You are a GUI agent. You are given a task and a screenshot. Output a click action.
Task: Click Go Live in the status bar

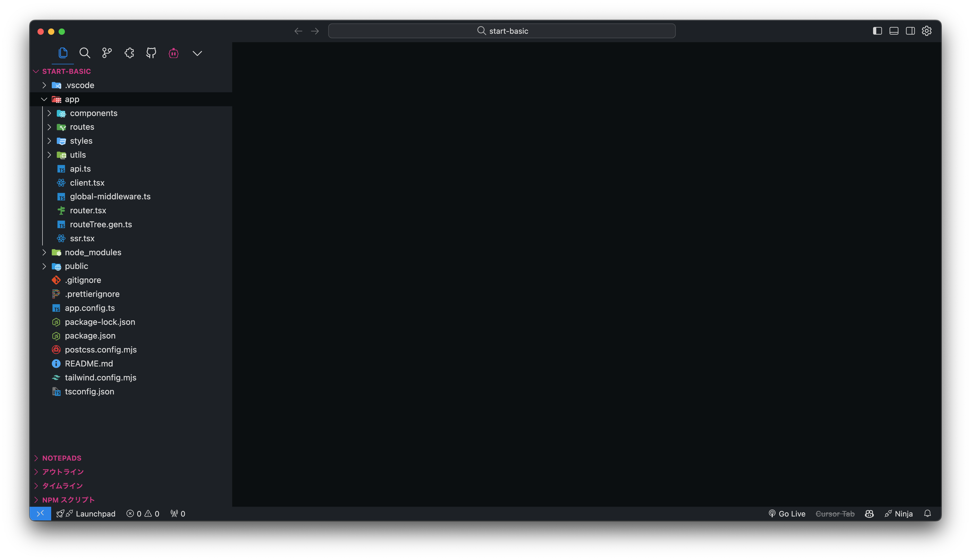(787, 513)
